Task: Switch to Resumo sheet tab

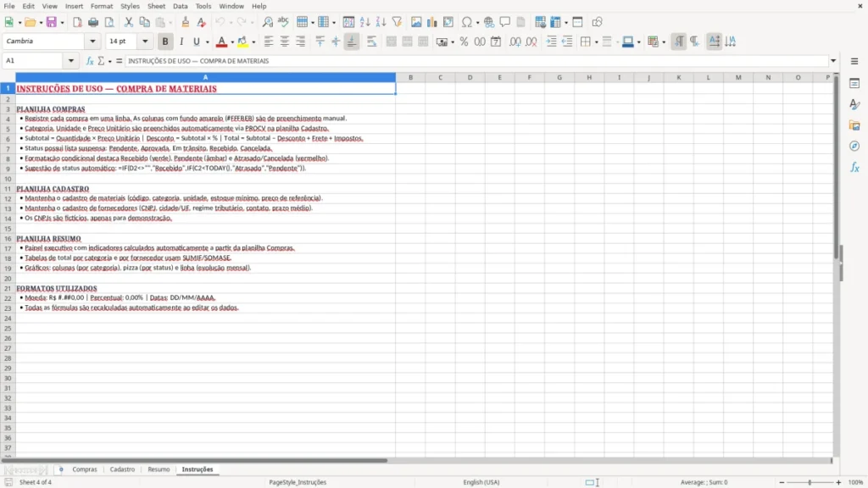Action: click(x=159, y=469)
